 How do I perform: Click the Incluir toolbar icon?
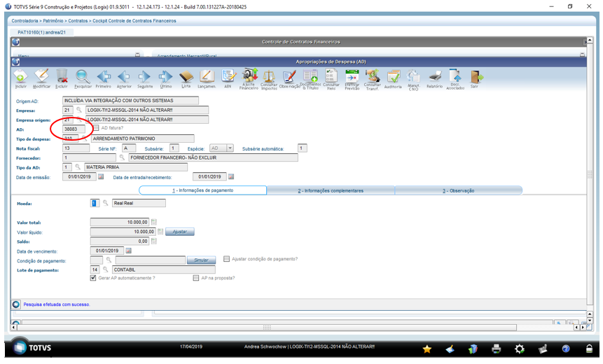click(21, 77)
